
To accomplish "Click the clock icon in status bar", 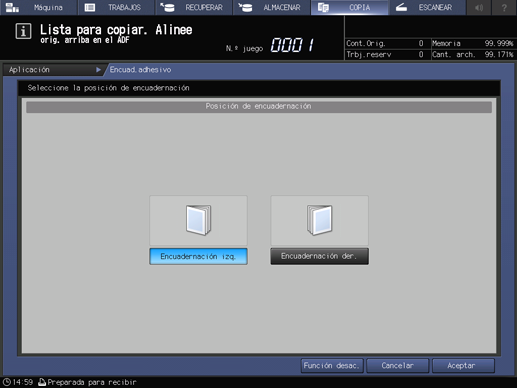I will pyautogui.click(x=7, y=382).
